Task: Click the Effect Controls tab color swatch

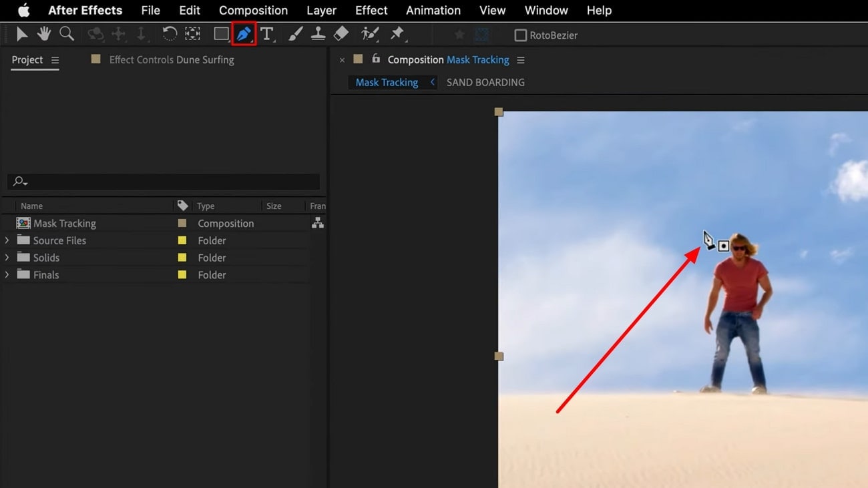Action: [95, 59]
